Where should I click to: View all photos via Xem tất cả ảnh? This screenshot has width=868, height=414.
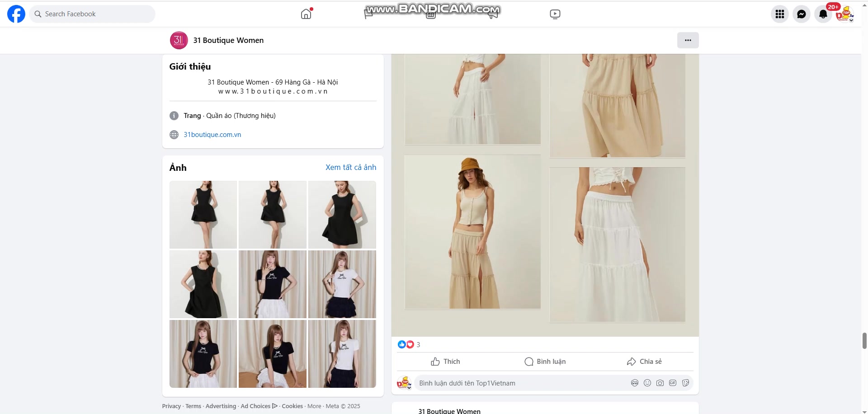click(x=350, y=167)
